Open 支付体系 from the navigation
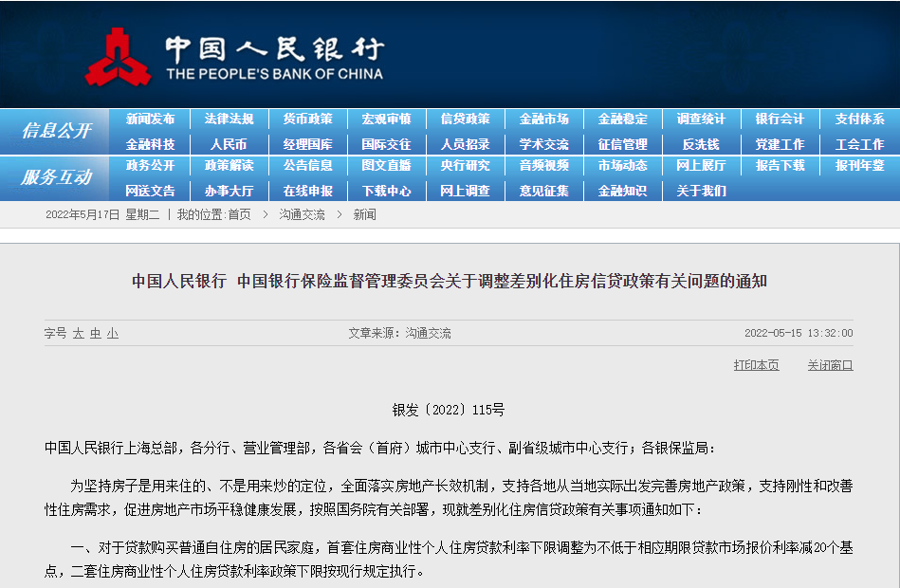Image resolution: width=900 pixels, height=588 pixels. coord(859,119)
